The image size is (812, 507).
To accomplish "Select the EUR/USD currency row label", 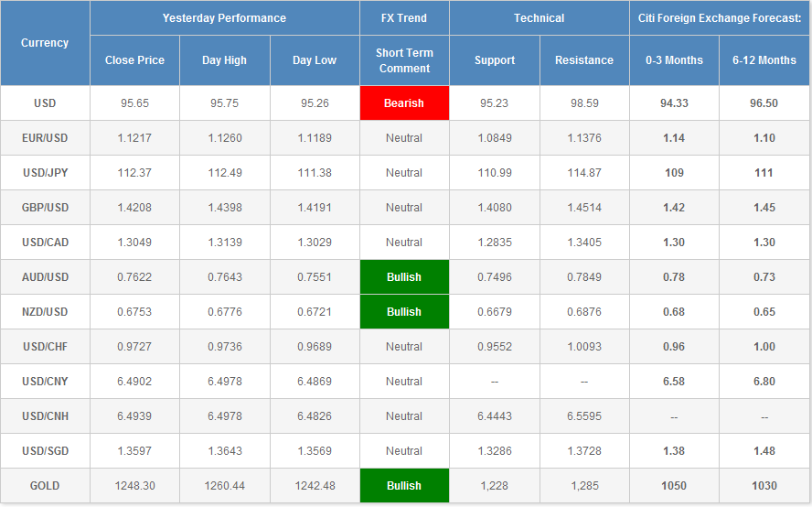I will (45, 138).
